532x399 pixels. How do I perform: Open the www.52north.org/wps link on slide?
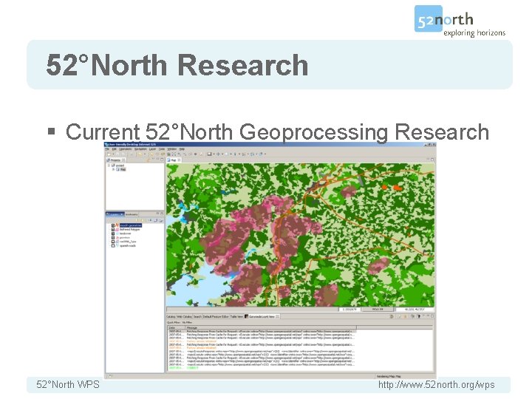tap(437, 385)
